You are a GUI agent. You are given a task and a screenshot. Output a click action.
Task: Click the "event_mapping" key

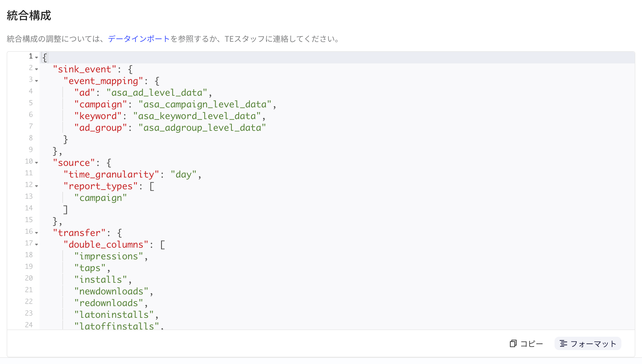(103, 81)
